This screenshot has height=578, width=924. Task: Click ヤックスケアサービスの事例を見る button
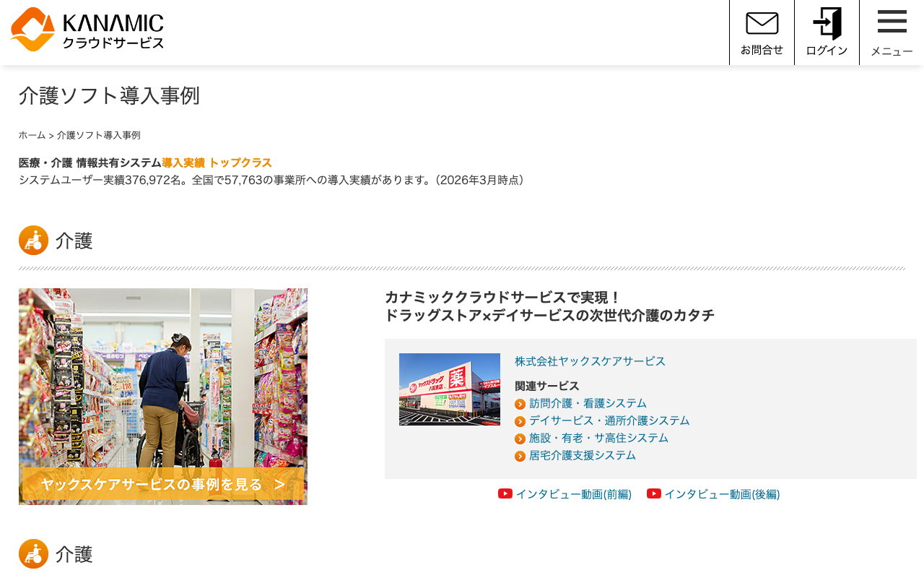coord(163,484)
